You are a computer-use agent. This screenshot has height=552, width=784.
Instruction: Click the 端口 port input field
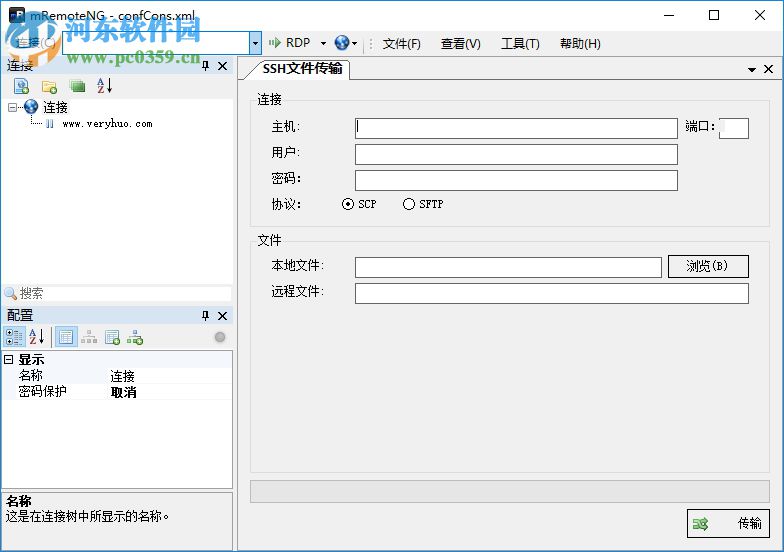point(734,128)
